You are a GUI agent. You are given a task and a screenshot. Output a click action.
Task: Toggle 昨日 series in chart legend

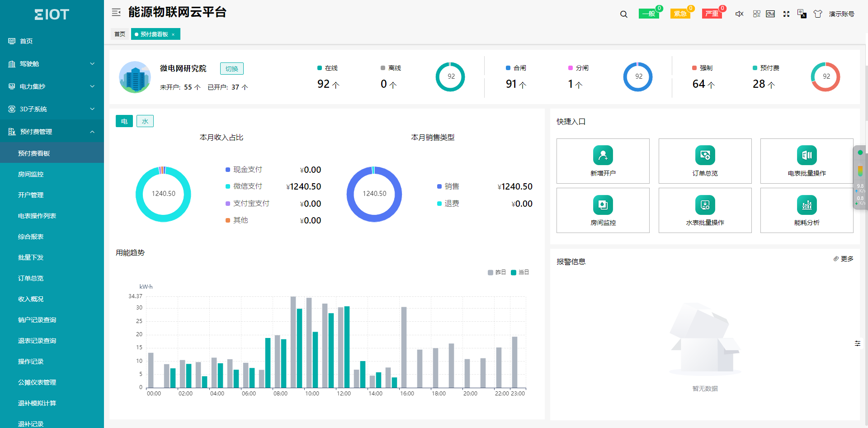point(497,272)
